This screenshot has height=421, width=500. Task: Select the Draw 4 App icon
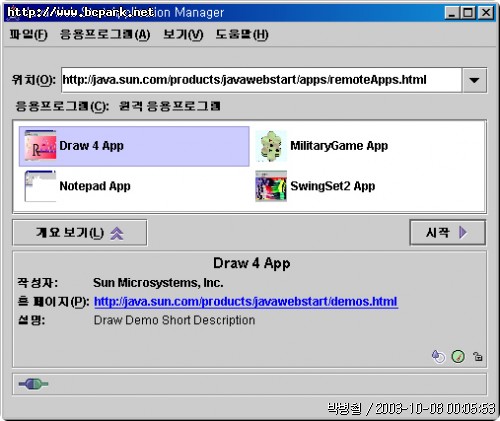click(40, 146)
